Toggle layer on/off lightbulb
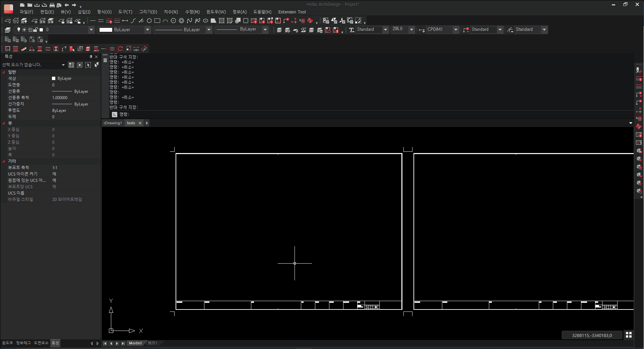This screenshot has height=349, width=644. [19, 30]
